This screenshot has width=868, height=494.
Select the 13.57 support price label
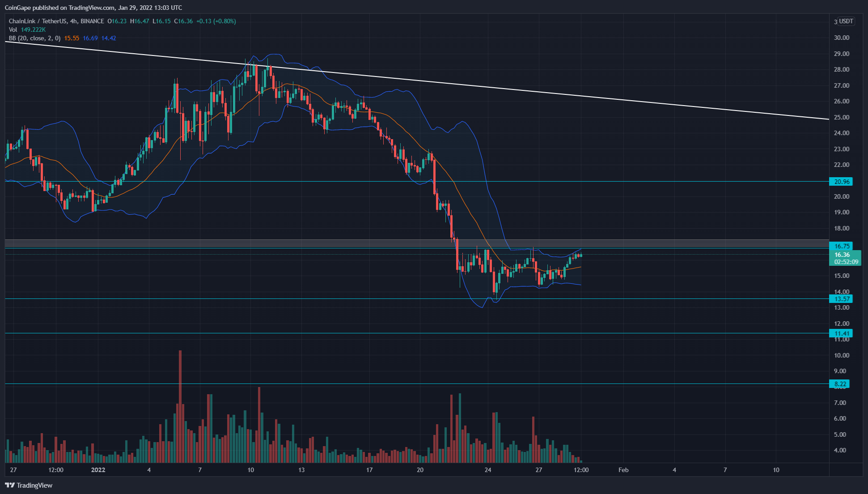click(842, 299)
